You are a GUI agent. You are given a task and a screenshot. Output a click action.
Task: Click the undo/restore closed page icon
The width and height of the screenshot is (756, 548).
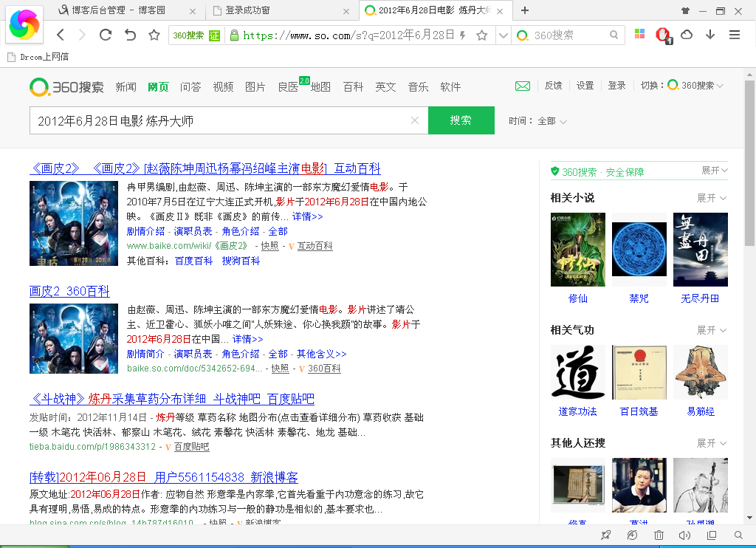130,35
